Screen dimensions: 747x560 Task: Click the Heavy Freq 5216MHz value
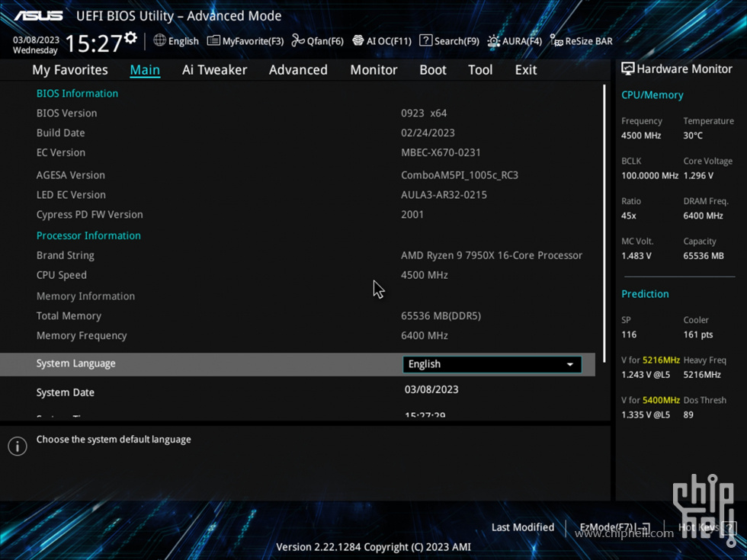[x=702, y=375]
